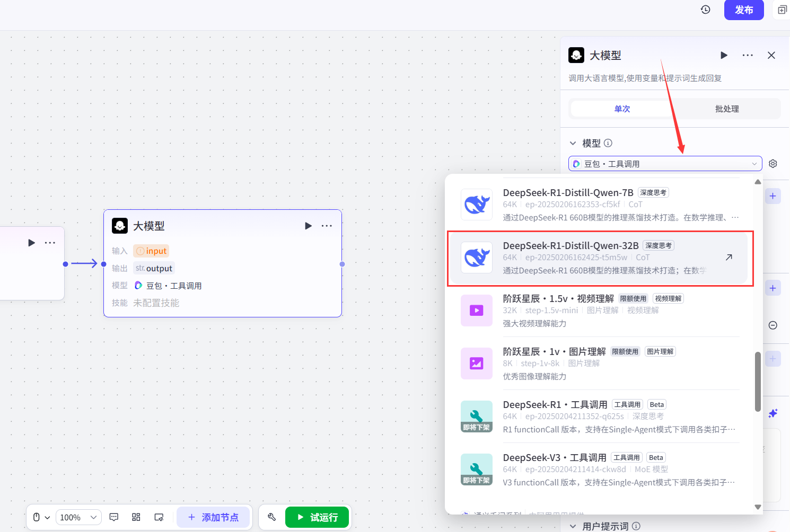Click the 大模型 panel header avatar icon
790x532 pixels.
coord(576,55)
